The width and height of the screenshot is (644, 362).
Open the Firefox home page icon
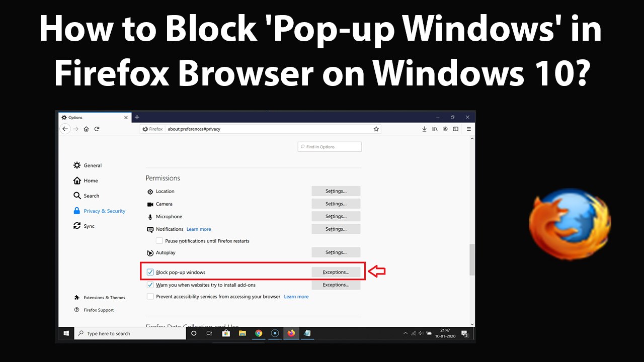pyautogui.click(x=87, y=129)
